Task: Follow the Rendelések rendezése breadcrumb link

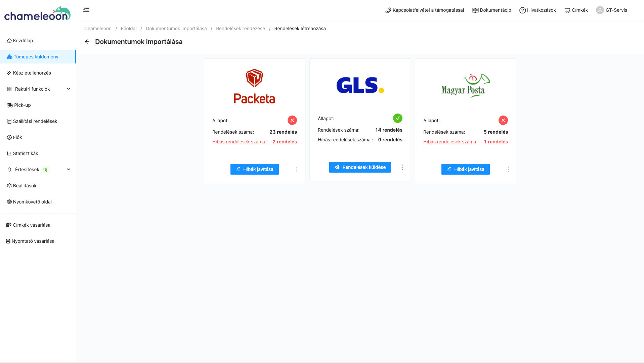Action: pos(241,29)
